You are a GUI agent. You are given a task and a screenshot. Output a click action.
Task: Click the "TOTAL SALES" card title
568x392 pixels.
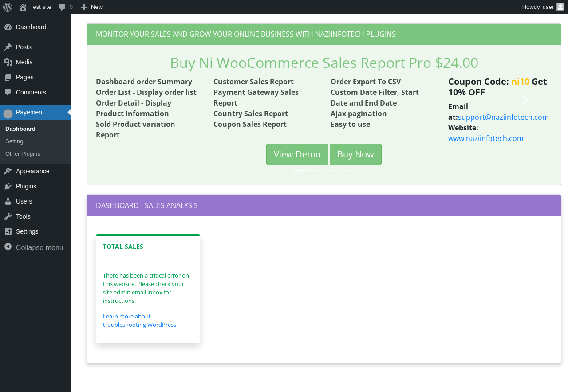point(123,247)
